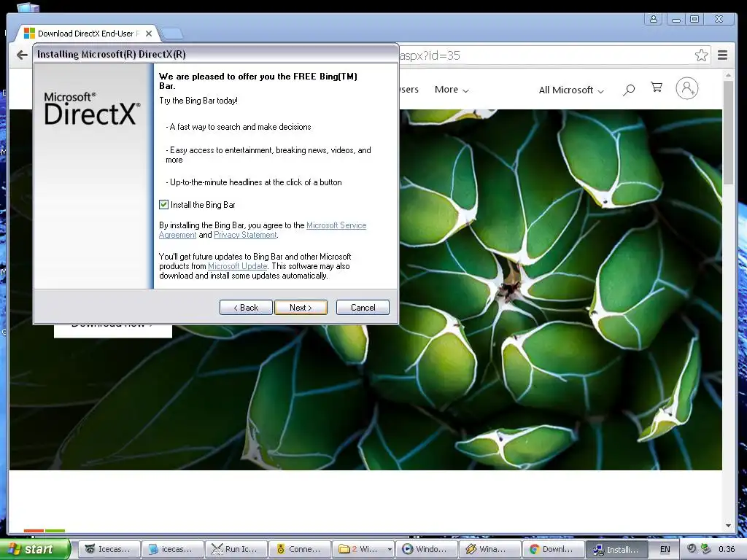Image resolution: width=747 pixels, height=560 pixels.
Task: Click the browser back arrow
Action: point(22,55)
